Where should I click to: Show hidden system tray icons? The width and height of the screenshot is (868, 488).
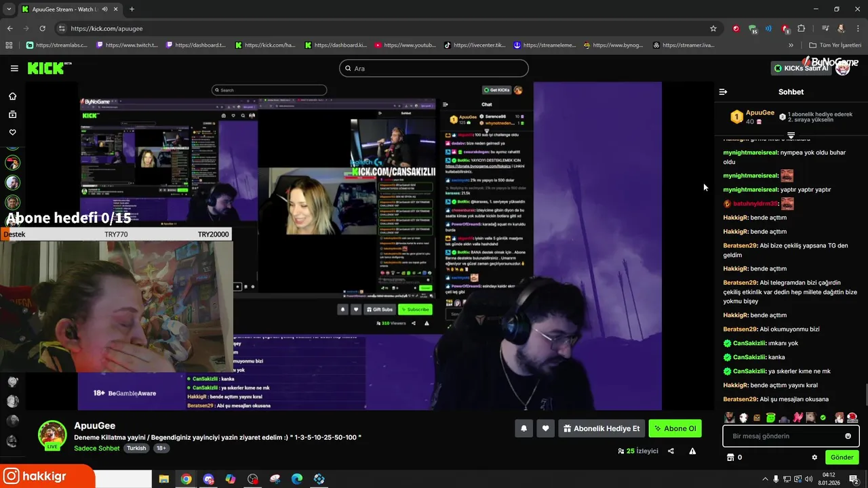(765, 479)
